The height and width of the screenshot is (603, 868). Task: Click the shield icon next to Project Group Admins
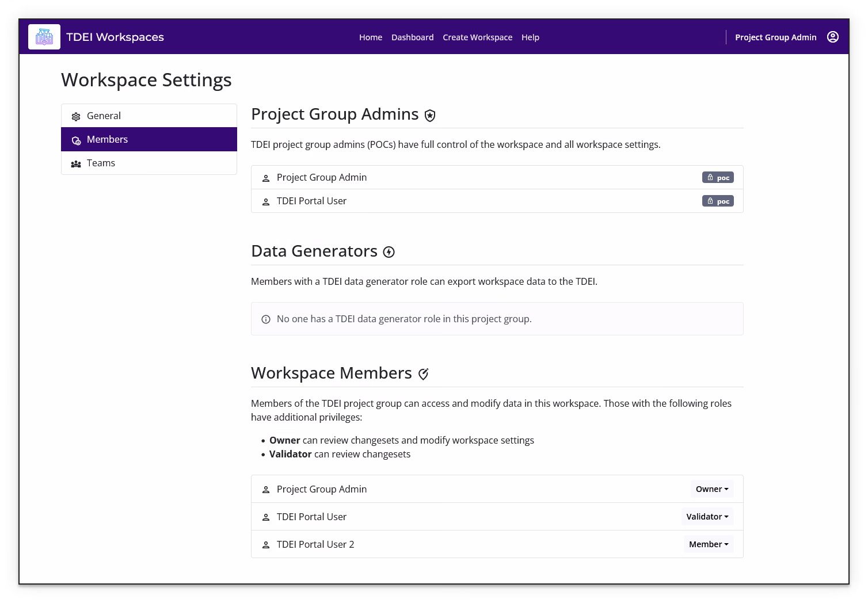(430, 116)
